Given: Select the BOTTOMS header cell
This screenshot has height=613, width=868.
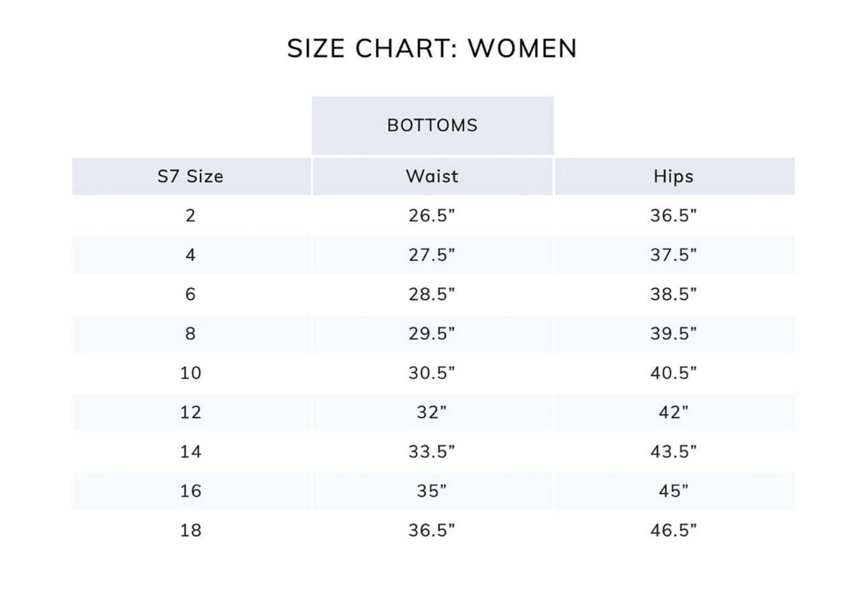Looking at the screenshot, I should point(432,125).
